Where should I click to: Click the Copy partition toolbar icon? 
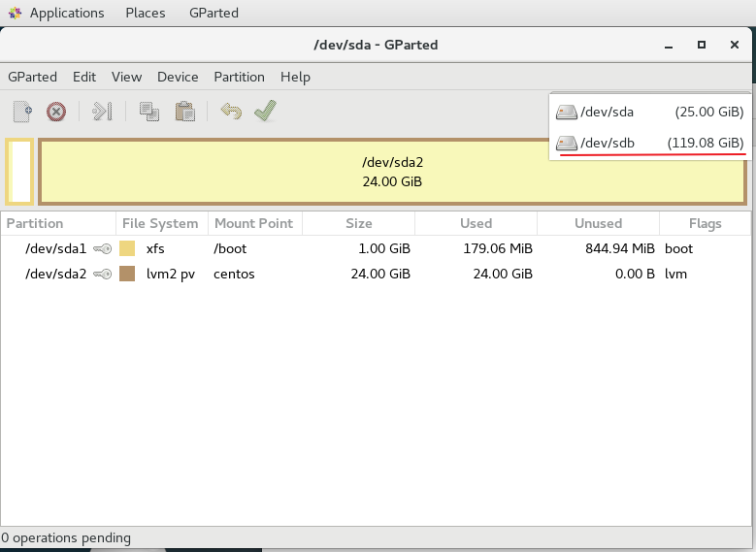[x=149, y=112]
